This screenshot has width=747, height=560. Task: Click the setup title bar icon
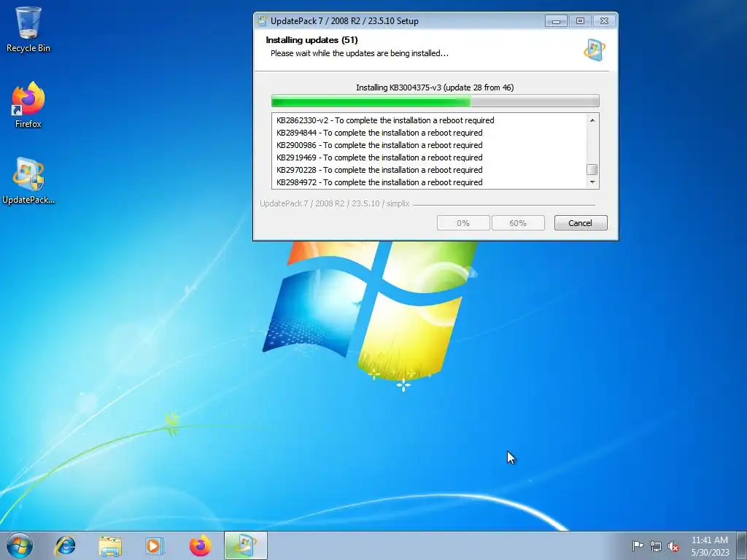click(262, 20)
